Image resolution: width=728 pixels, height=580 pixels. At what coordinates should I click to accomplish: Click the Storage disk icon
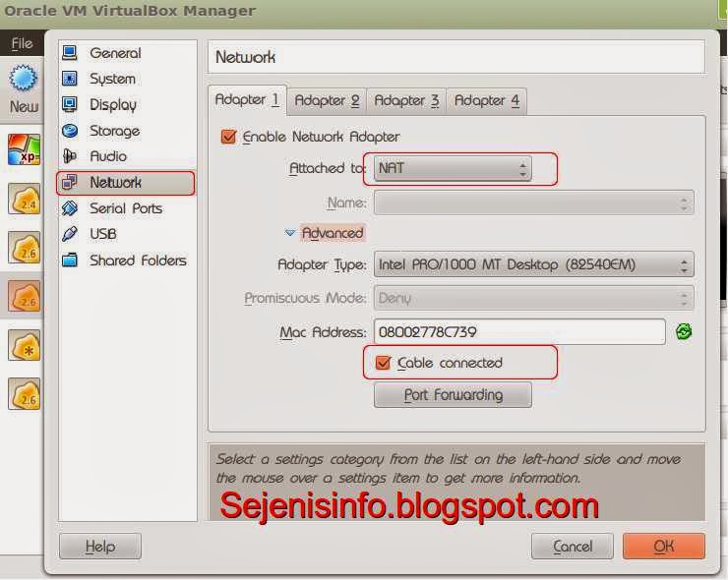pos(70,131)
